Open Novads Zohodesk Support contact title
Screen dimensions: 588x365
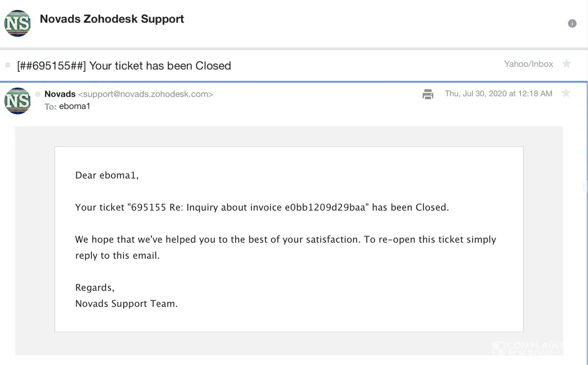pyautogui.click(x=112, y=19)
